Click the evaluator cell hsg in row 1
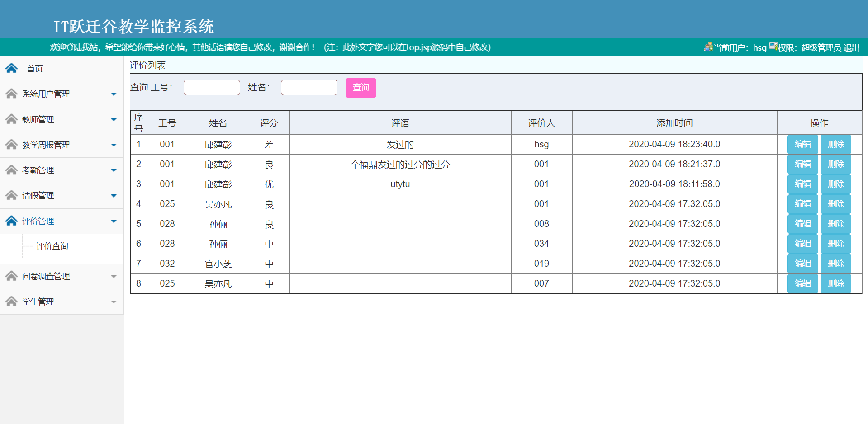Image resolution: width=868 pixels, height=424 pixels. point(541,144)
